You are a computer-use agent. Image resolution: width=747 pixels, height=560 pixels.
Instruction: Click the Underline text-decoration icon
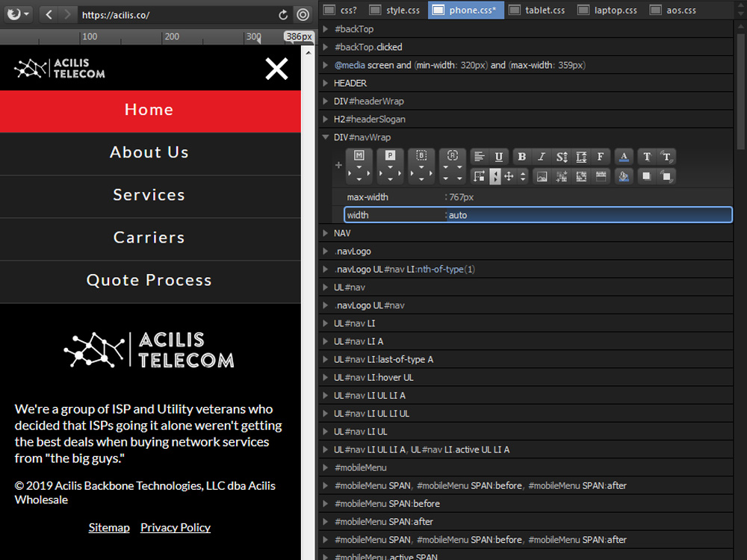(x=499, y=157)
